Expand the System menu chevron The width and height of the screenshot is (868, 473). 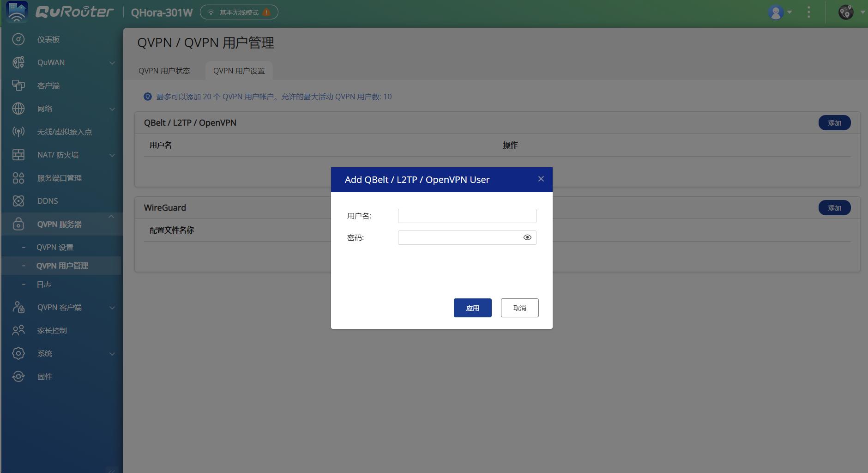pyautogui.click(x=112, y=354)
